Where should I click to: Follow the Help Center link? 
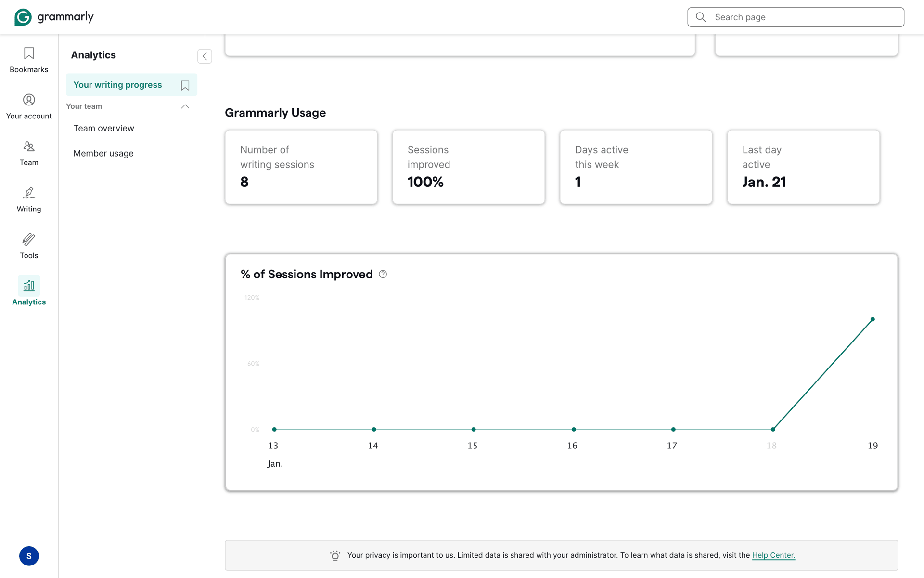click(x=773, y=555)
